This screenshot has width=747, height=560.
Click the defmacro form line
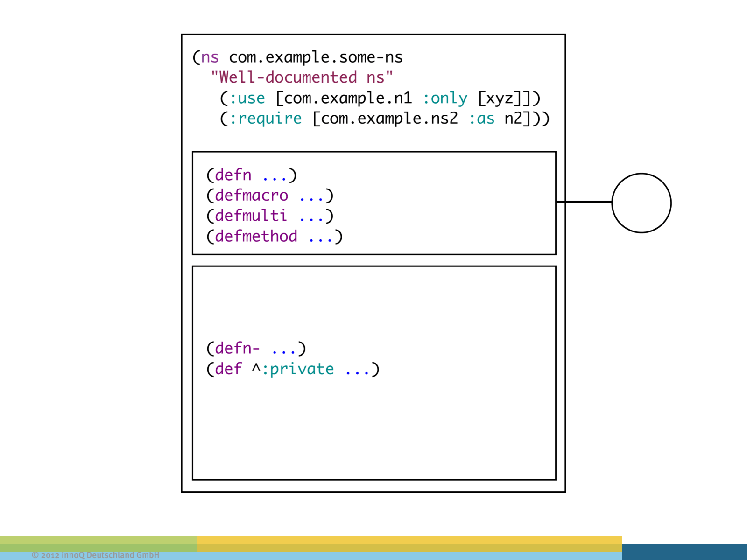point(270,196)
